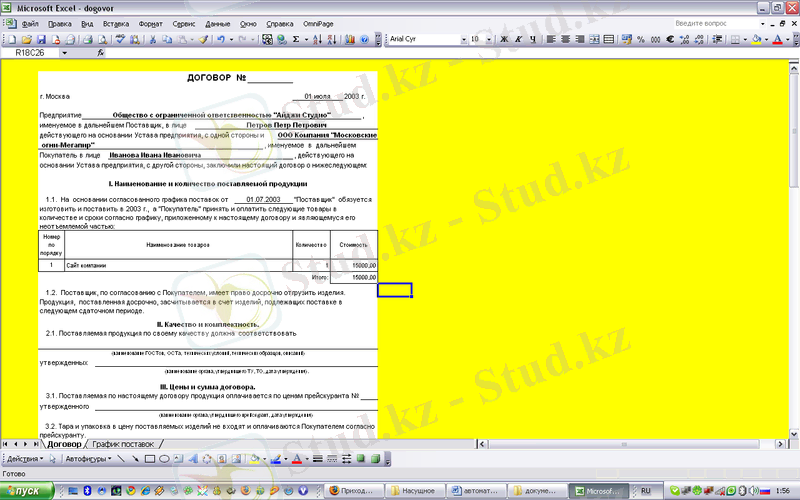Toggle underline formatting (Ч)

[533, 39]
